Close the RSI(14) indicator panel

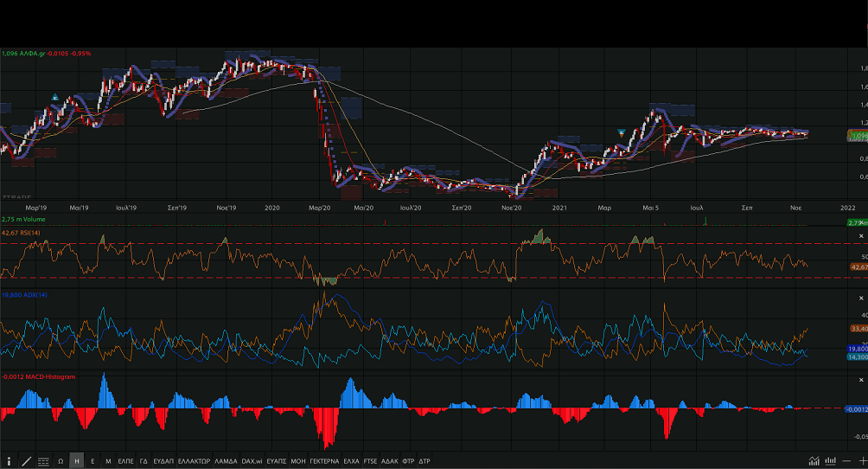coord(860,236)
